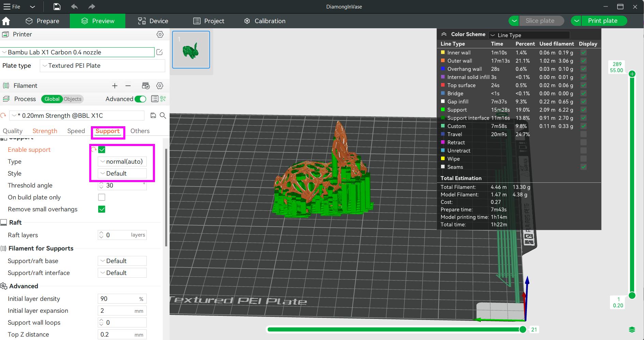Open the File hamburger menu

click(x=12, y=6)
